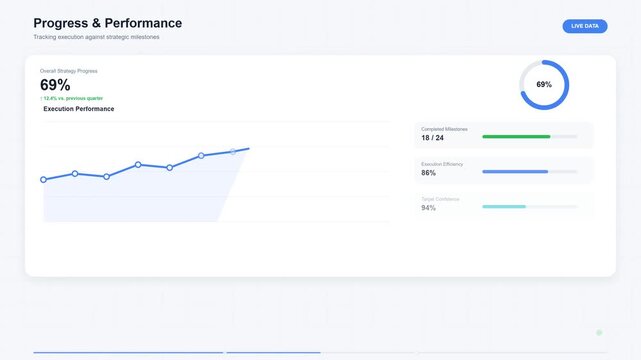Click the third data point on the line chart
The height and width of the screenshot is (360, 641).
pyautogui.click(x=106, y=177)
